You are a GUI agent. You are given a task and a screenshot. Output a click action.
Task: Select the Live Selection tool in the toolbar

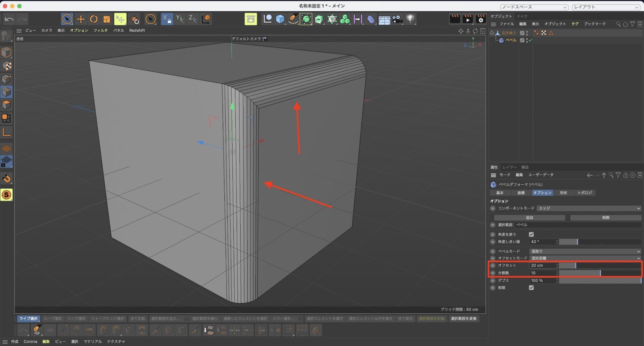[x=67, y=19]
